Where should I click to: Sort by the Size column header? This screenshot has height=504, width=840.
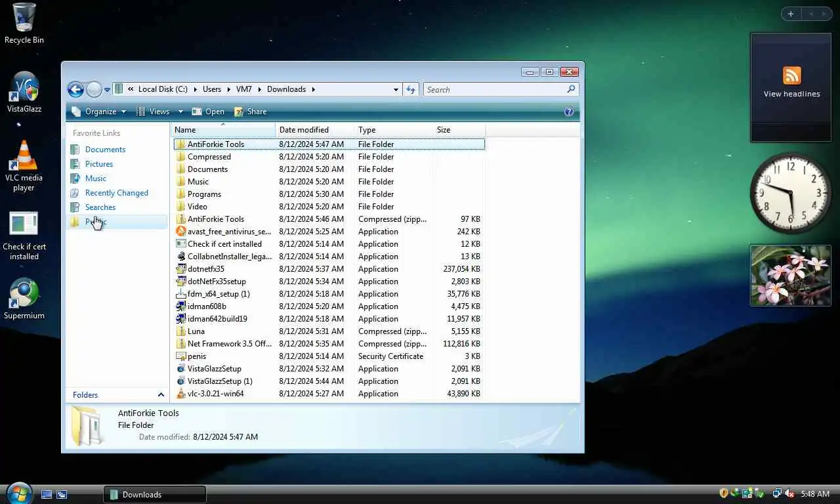pos(459,130)
